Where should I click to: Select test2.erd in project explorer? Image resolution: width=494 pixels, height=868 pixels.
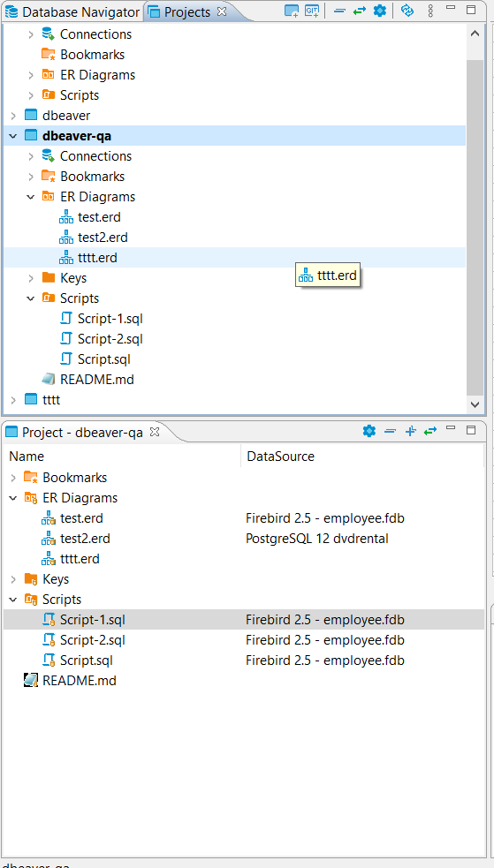click(86, 539)
